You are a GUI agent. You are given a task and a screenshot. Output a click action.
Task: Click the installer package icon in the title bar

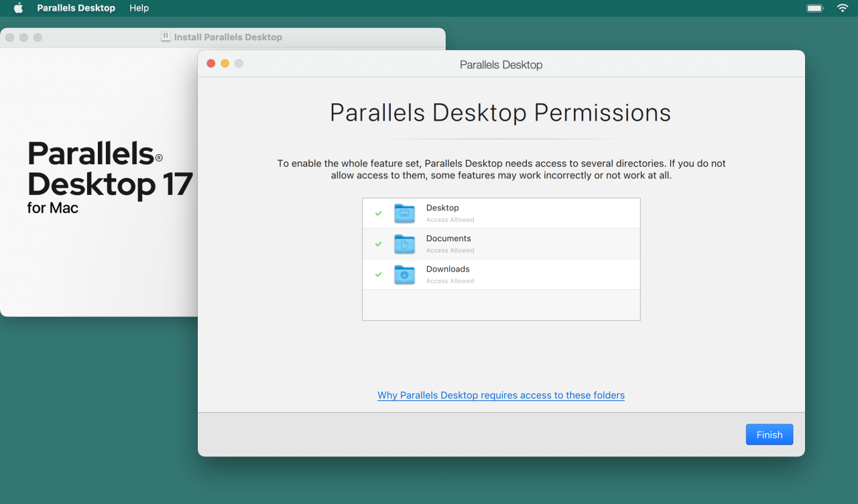(166, 37)
